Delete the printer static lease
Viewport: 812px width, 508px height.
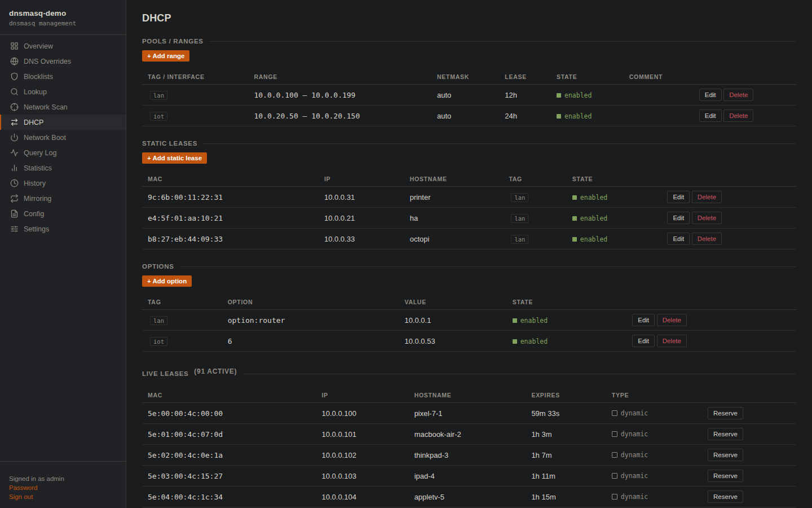point(707,197)
